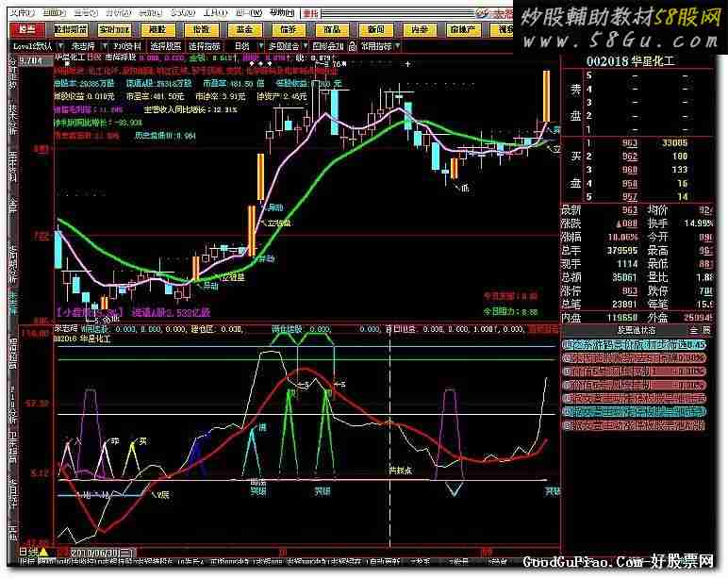Click the last red stock pool status bar
Viewport: 728px width, 579px height.
pos(635,425)
